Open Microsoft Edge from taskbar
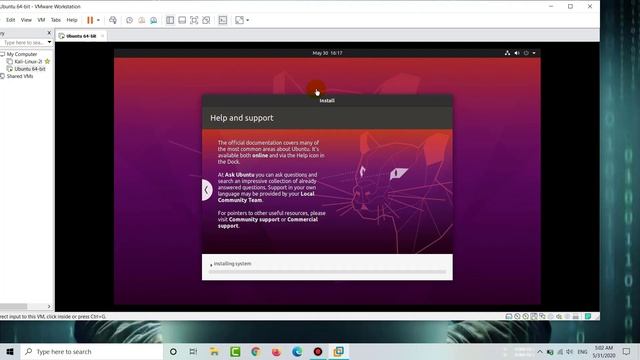 tap(297, 351)
